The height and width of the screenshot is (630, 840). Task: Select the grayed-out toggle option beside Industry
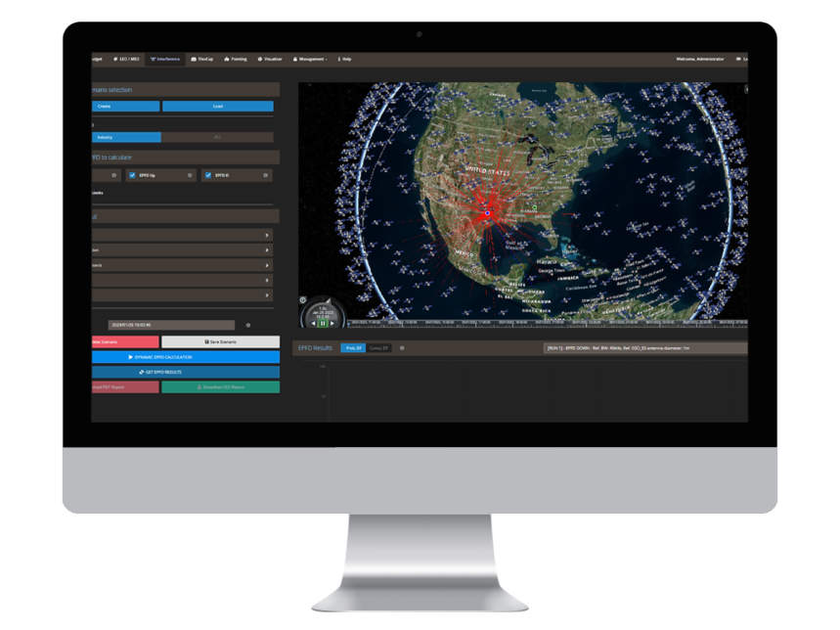pyautogui.click(x=217, y=138)
